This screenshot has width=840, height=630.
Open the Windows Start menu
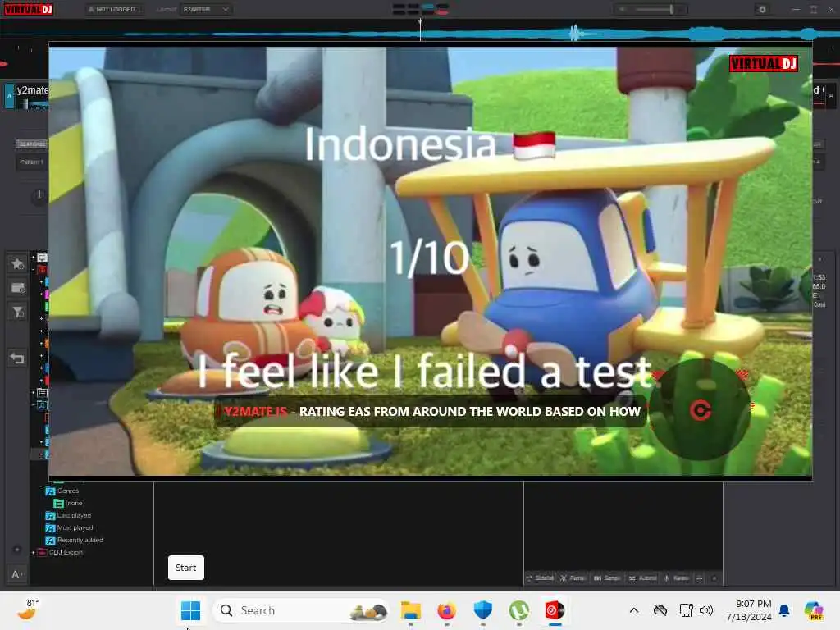point(190,610)
